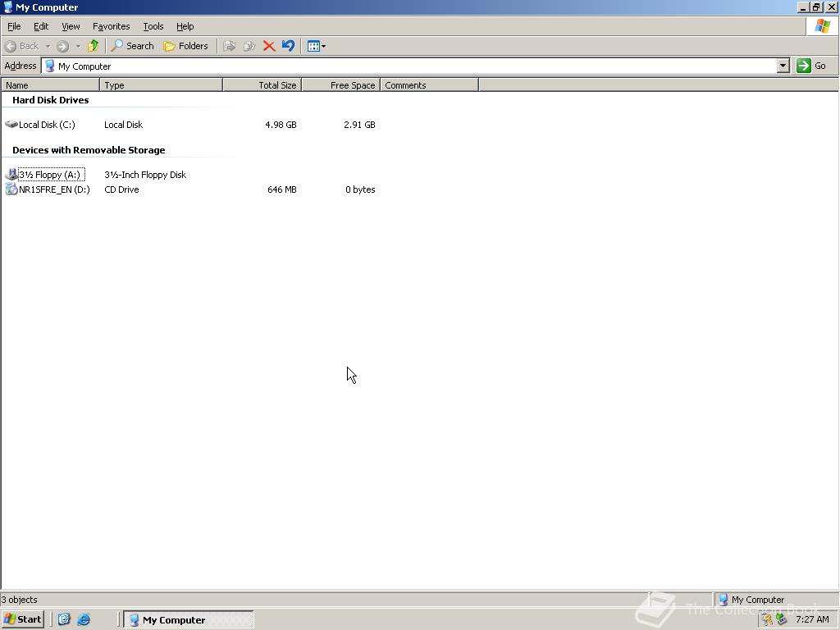The width and height of the screenshot is (840, 630).
Task: Open the Tools menu
Action: 153,26
